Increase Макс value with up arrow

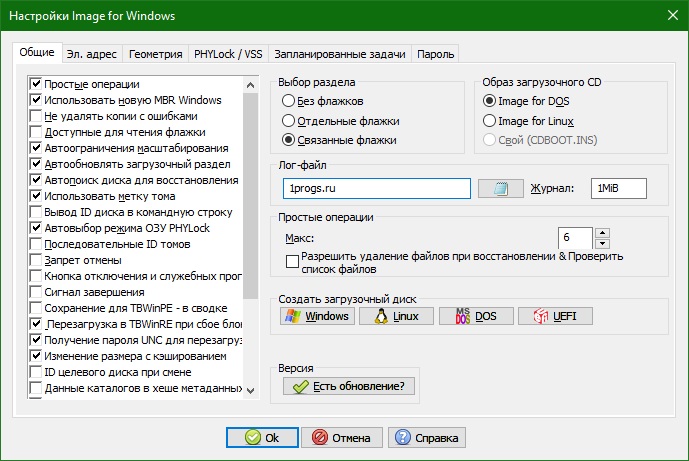click(x=602, y=233)
